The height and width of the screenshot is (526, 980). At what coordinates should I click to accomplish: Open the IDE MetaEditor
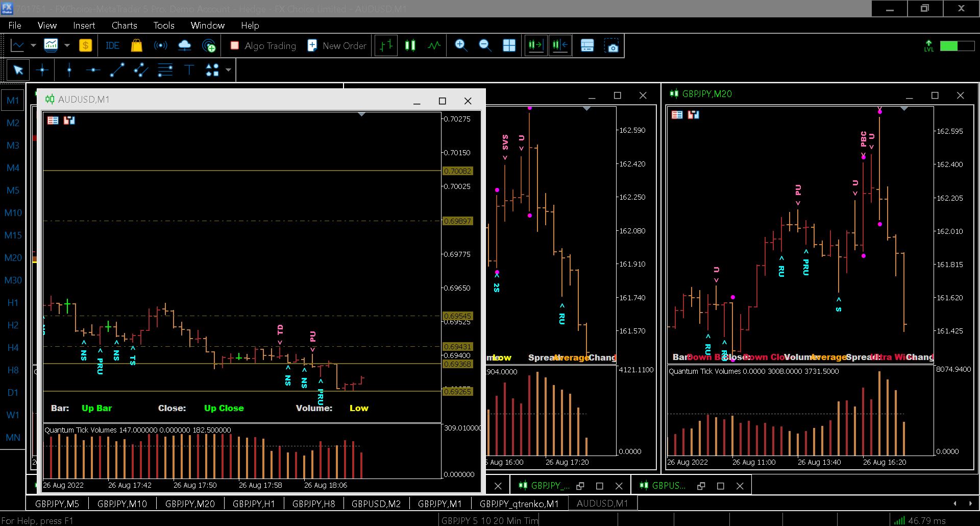click(112, 45)
